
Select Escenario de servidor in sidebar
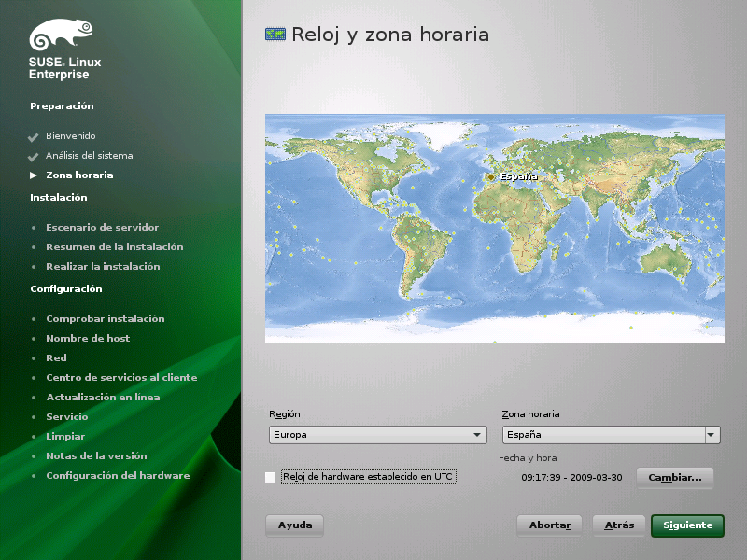(x=102, y=228)
